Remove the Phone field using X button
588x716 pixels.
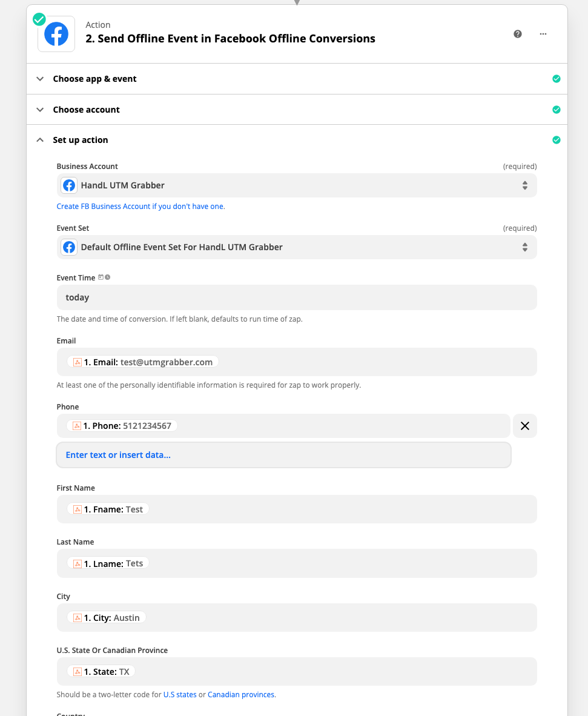click(x=524, y=426)
